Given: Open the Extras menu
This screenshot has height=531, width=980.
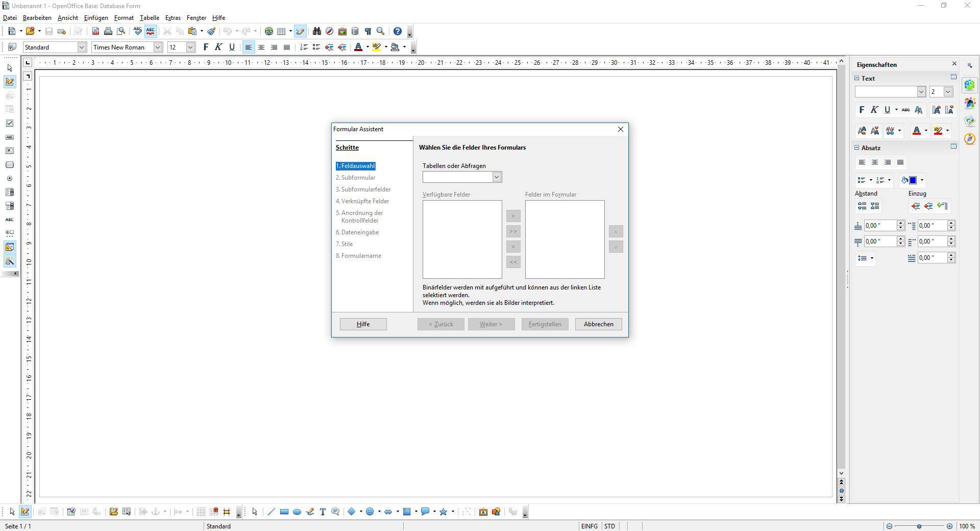Looking at the screenshot, I should pyautogui.click(x=173, y=17).
